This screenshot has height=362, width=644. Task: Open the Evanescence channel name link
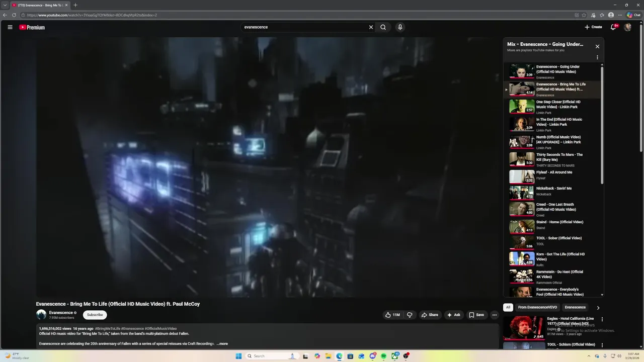pyautogui.click(x=61, y=313)
